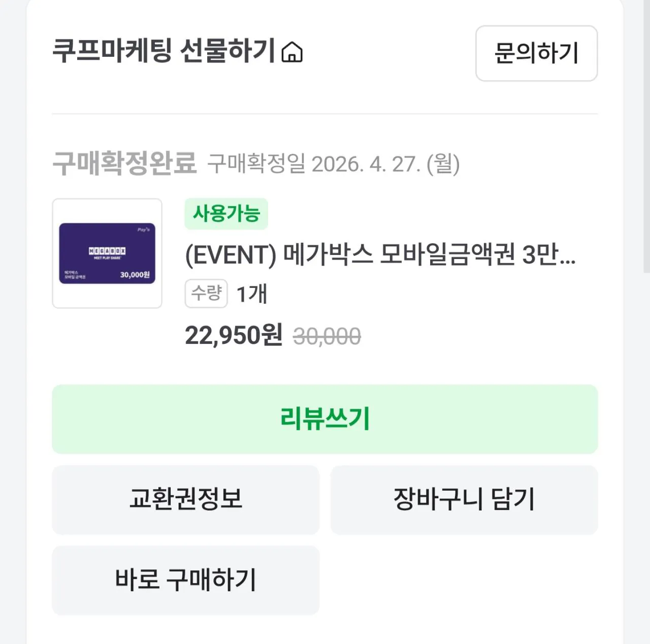Select the 쿠프마케팅 선물하기 page header

click(168, 51)
